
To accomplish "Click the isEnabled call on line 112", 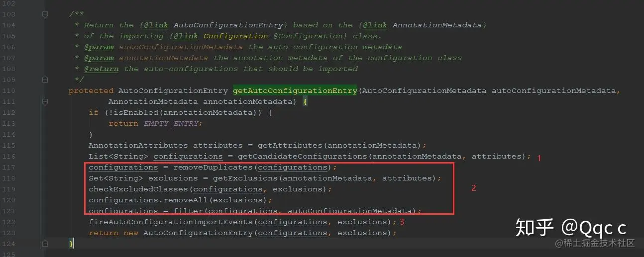I will pyautogui.click(x=136, y=112).
